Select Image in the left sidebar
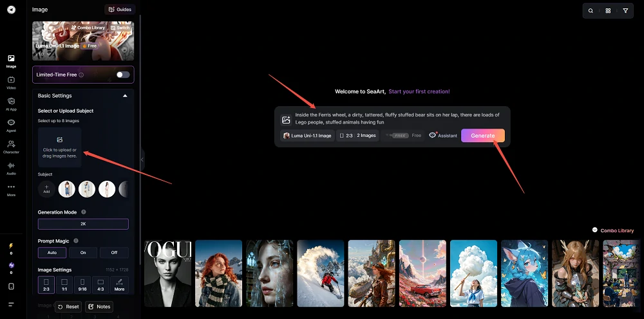 (x=11, y=61)
